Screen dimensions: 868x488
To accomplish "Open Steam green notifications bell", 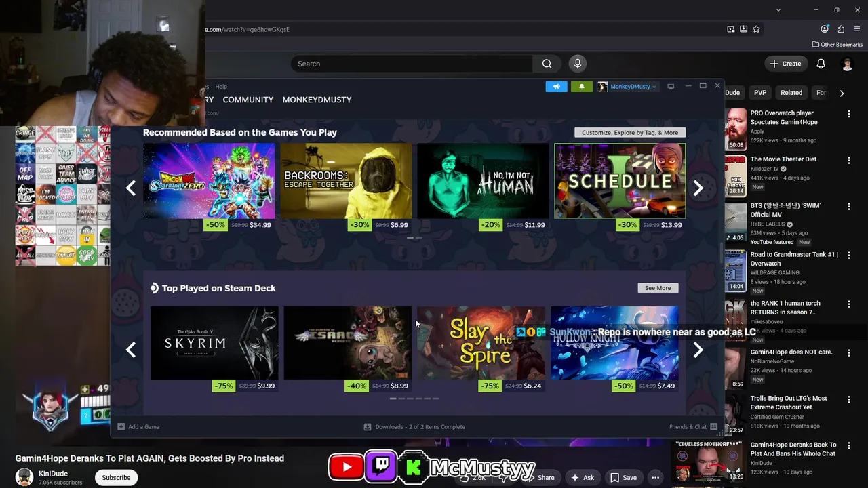I will (x=581, y=87).
